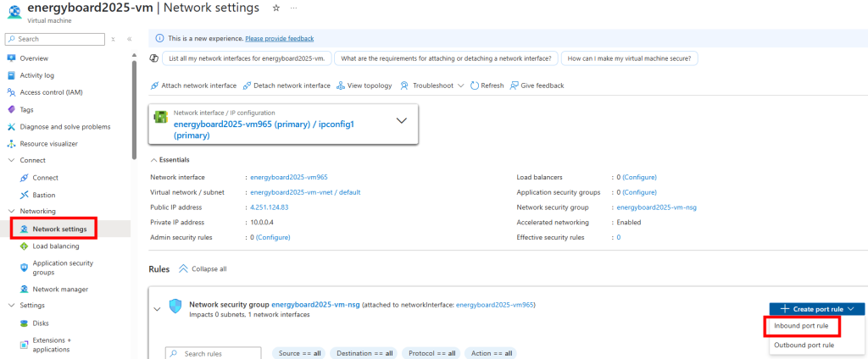Open the ellipsis more options in title
The height and width of the screenshot is (359, 868).
[x=294, y=8]
